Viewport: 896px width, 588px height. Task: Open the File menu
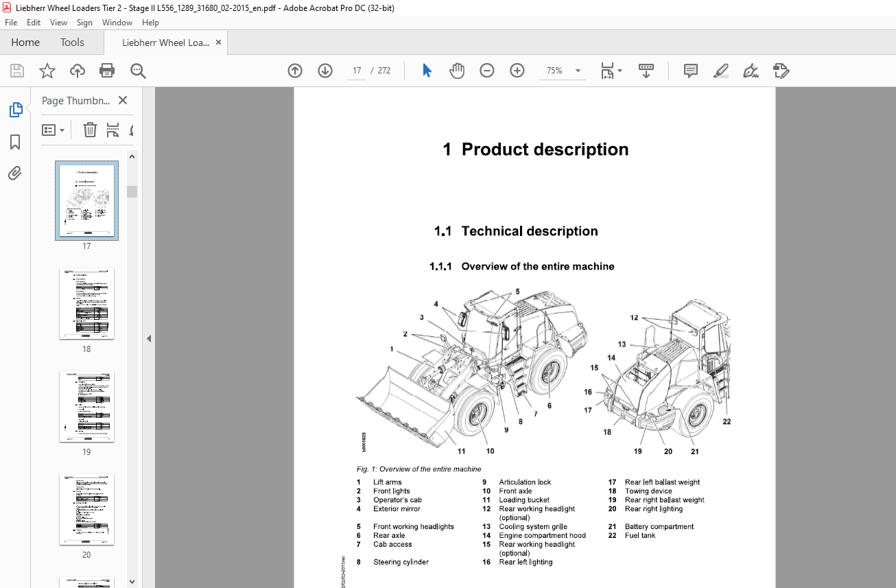[11, 23]
